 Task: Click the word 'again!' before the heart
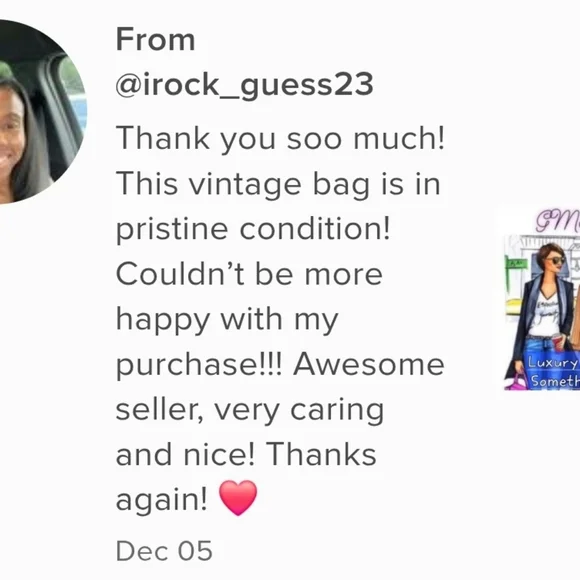coord(162,501)
